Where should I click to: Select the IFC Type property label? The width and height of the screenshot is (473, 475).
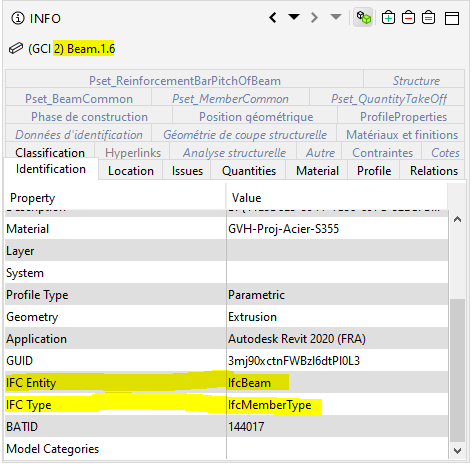click(x=29, y=405)
